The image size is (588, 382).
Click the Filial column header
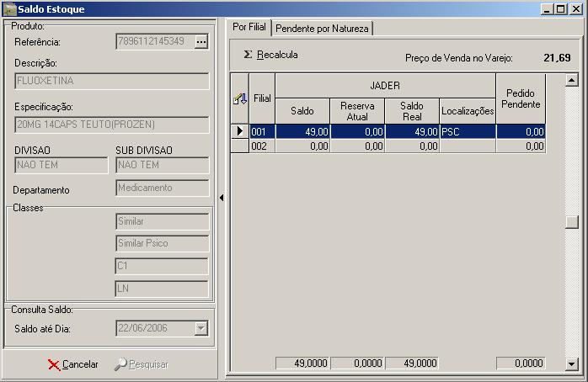(x=262, y=99)
